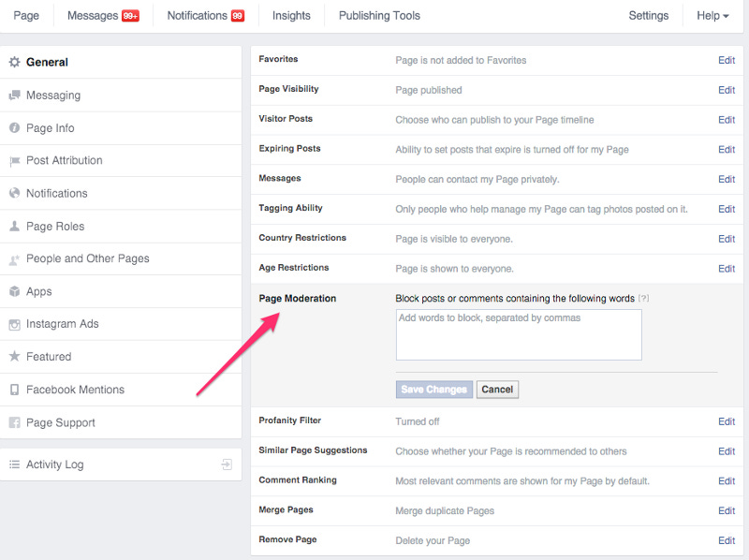749x560 pixels.
Task: Click the Facebook Mentions phone icon
Action: click(x=15, y=390)
